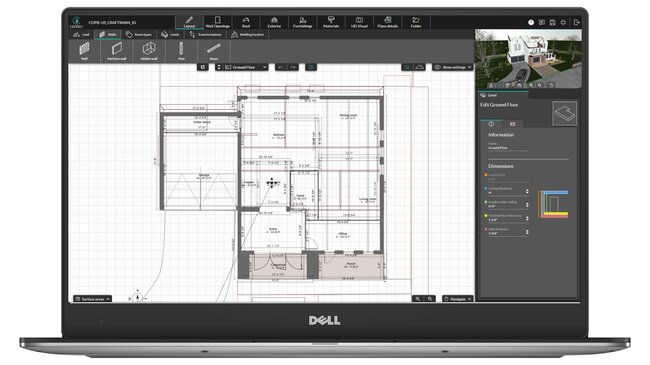Image resolution: width=650 pixels, height=365 pixels.
Task: Switch to the Room types tab
Action: point(139,34)
